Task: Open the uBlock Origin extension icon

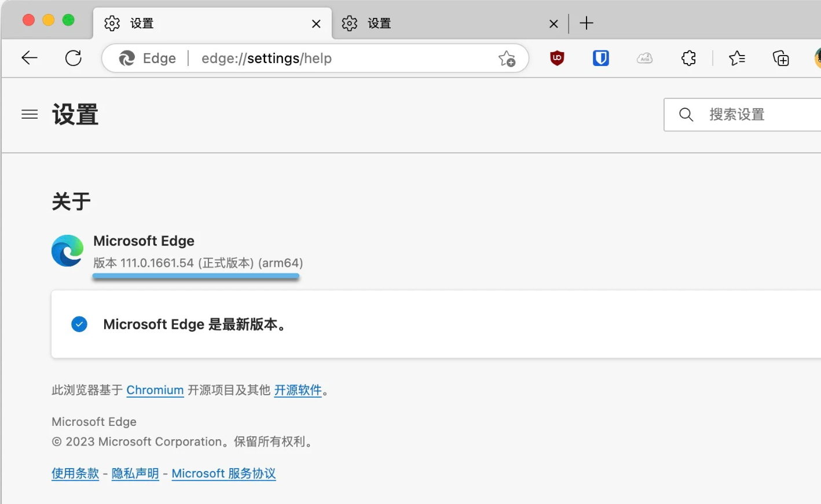Action: pos(557,58)
